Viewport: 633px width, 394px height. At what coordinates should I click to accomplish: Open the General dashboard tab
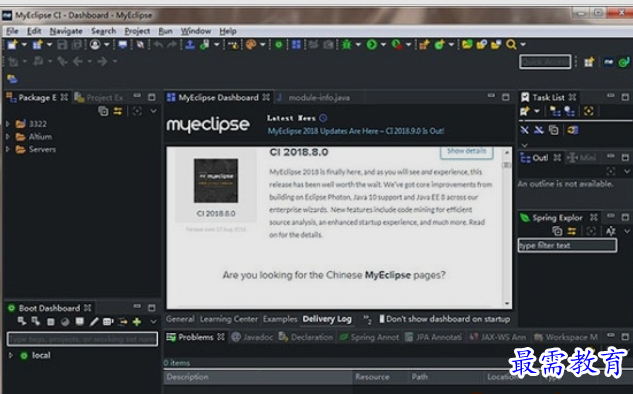(180, 319)
